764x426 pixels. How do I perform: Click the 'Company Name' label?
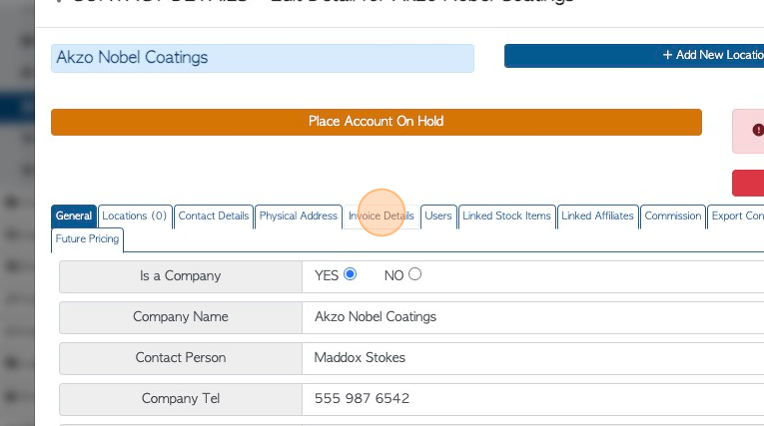[x=181, y=317]
